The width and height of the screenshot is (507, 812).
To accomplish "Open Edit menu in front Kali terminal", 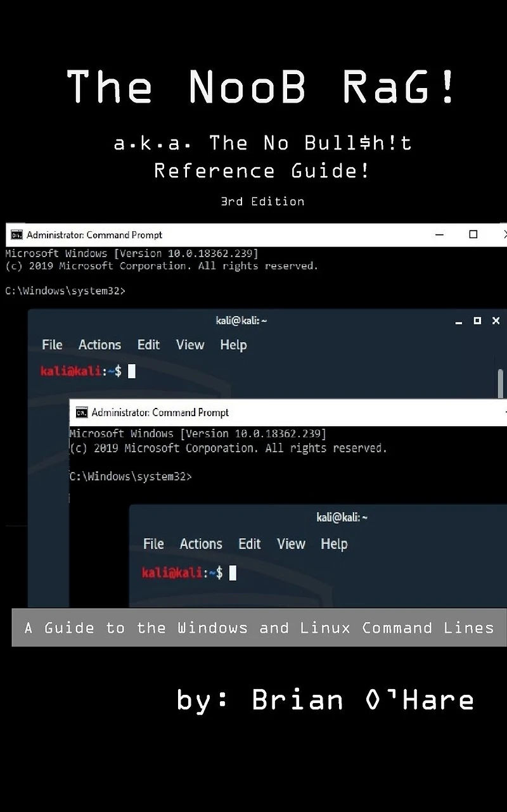I will coord(250,543).
